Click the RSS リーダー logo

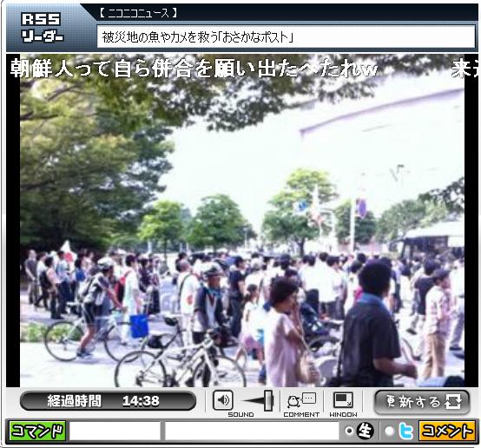[x=42, y=28]
